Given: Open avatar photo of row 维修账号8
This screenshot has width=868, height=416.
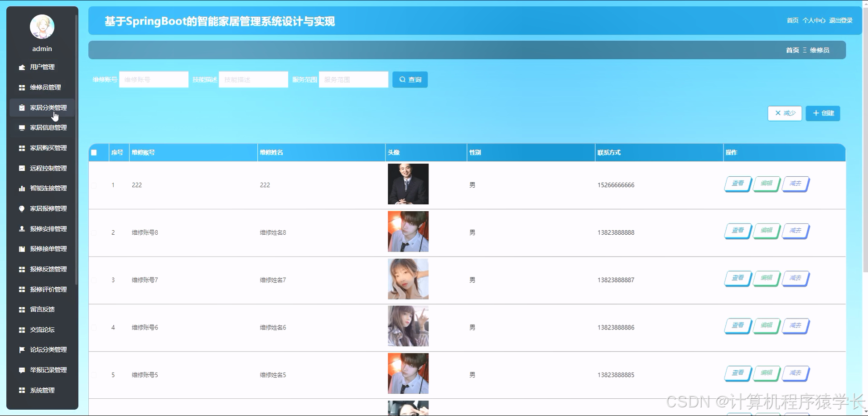Looking at the screenshot, I should [408, 232].
